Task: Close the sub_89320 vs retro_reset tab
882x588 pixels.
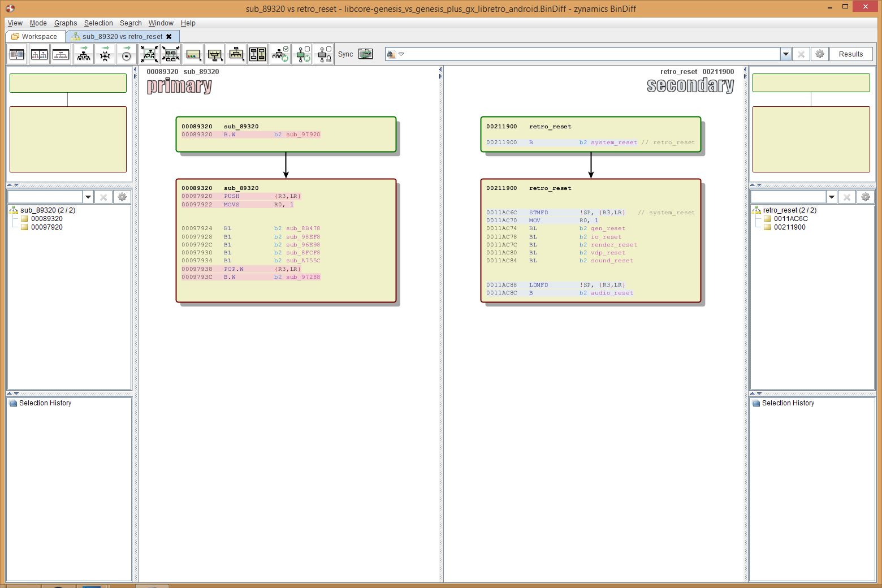Action: [169, 37]
